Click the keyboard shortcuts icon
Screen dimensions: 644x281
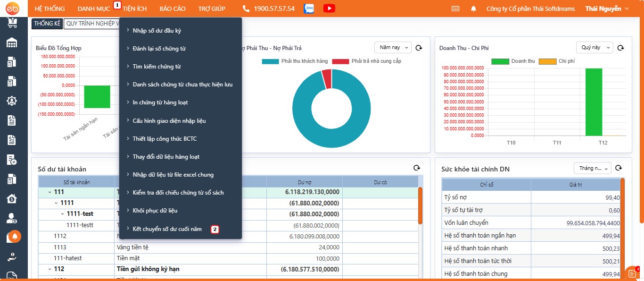click(x=455, y=9)
